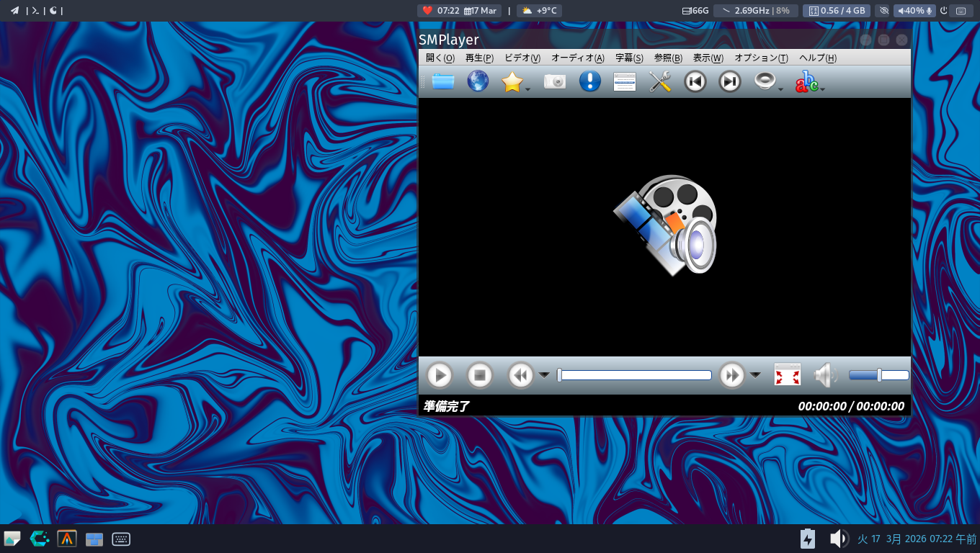Expand the audio icon dropdown arrow
Image resolution: width=980 pixels, height=553 pixels.
tap(780, 89)
